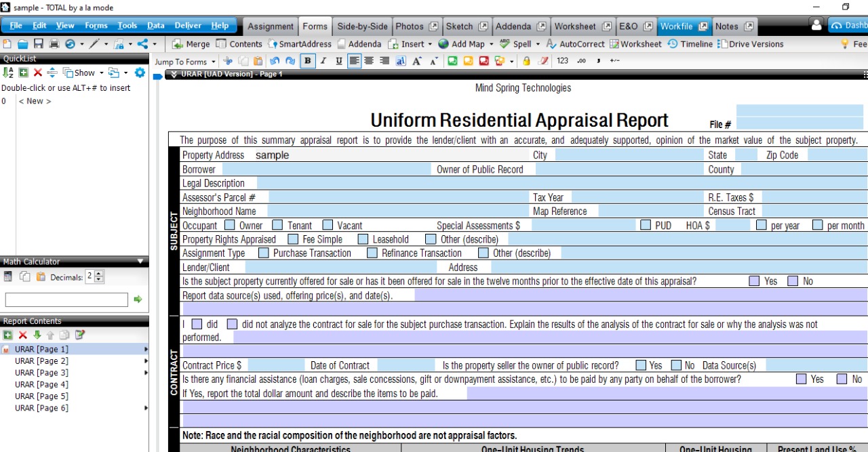Screen dimensions: 868x452
Task: Check the Refinance Transaction checkbox
Action: [x=372, y=253]
